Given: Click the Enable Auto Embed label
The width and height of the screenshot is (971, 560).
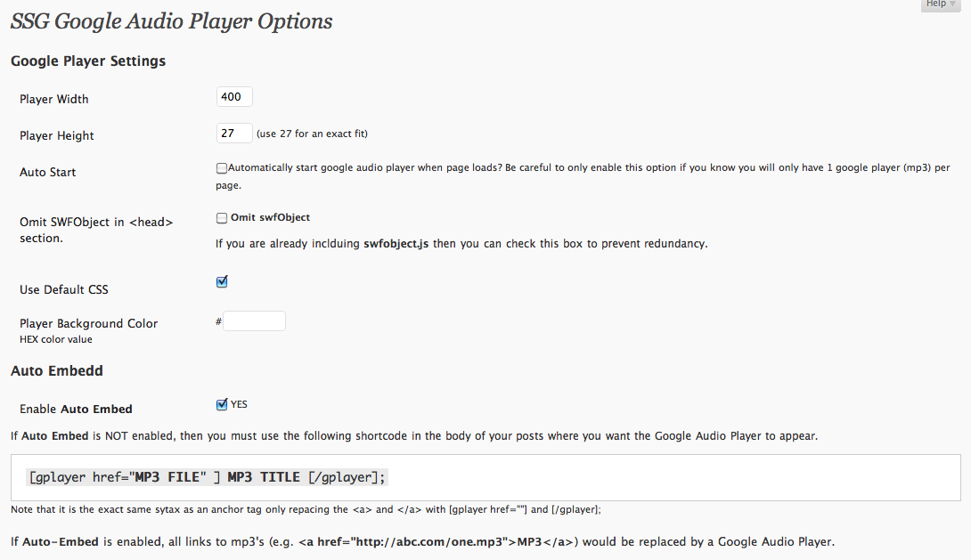Looking at the screenshot, I should 76,409.
